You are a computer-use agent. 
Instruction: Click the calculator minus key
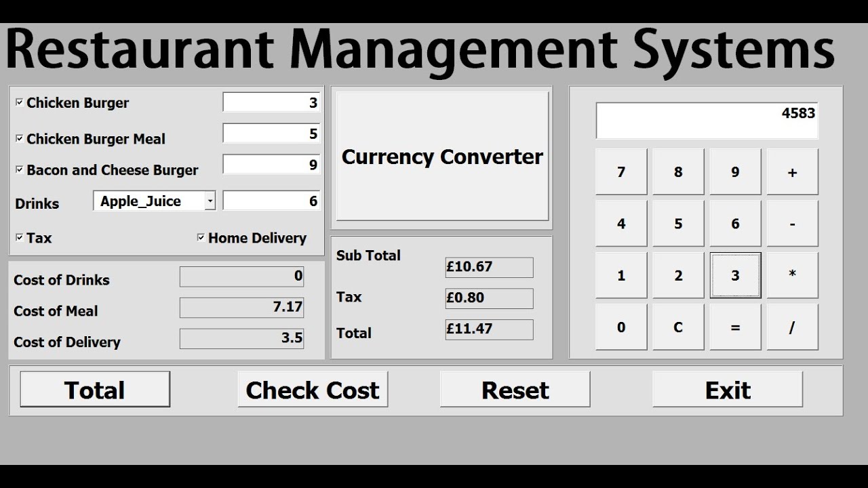792,224
